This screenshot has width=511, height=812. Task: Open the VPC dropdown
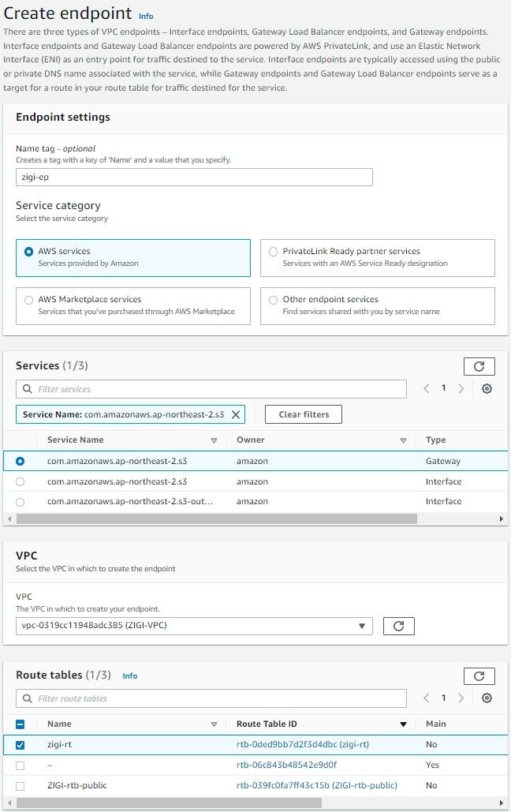click(363, 626)
